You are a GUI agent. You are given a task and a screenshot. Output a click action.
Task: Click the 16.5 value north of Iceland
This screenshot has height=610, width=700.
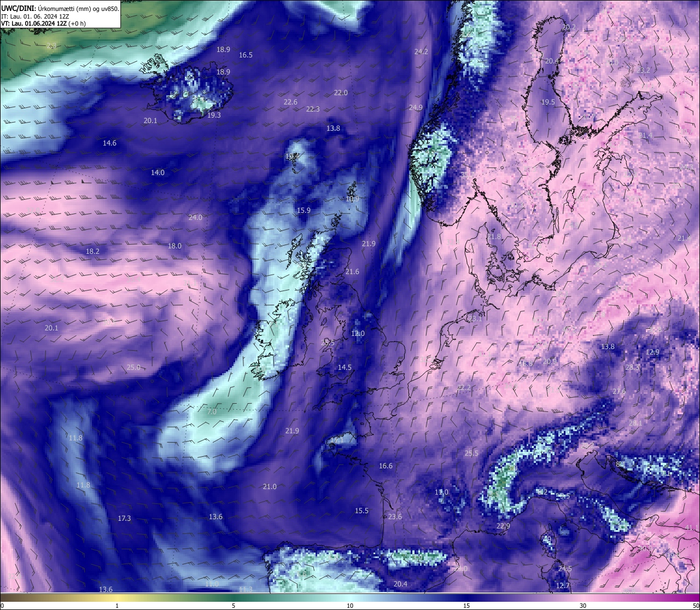pyautogui.click(x=246, y=55)
